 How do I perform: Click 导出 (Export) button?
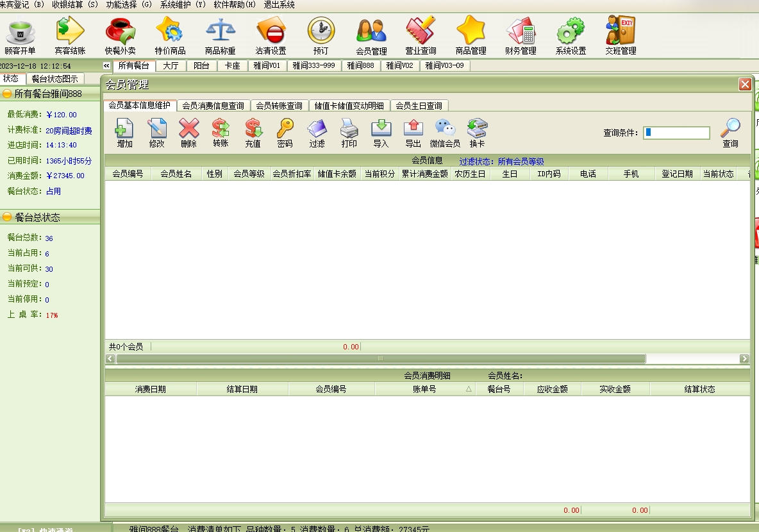tap(413, 133)
